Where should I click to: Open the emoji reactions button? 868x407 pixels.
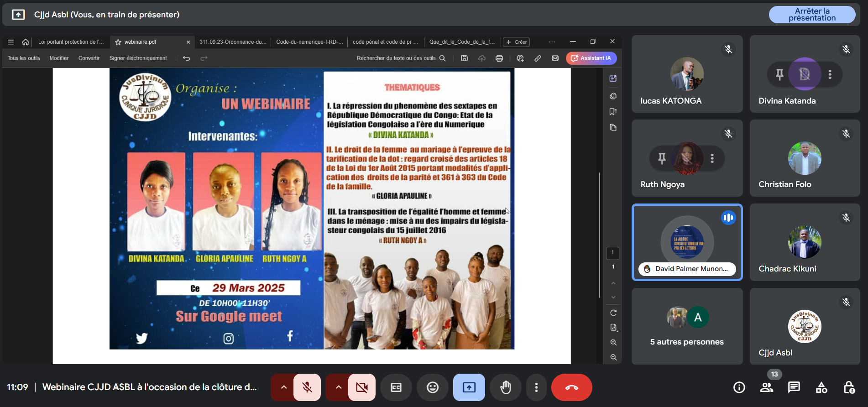pyautogui.click(x=432, y=387)
